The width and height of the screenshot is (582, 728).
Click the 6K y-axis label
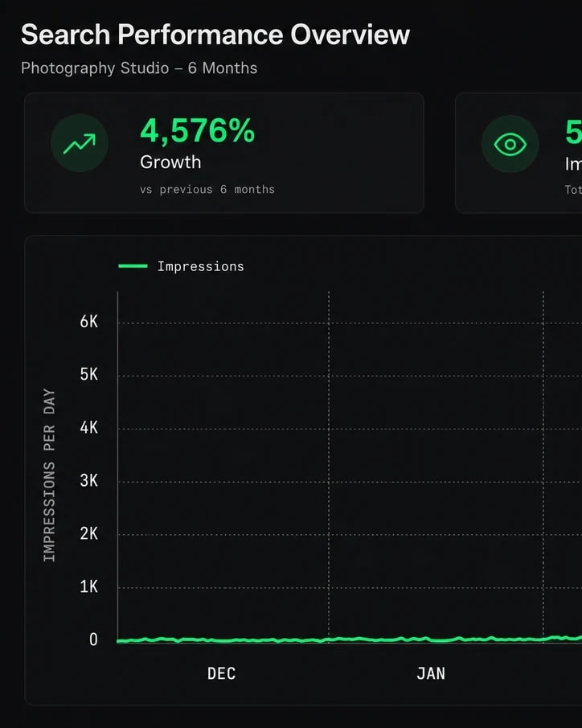coord(89,321)
